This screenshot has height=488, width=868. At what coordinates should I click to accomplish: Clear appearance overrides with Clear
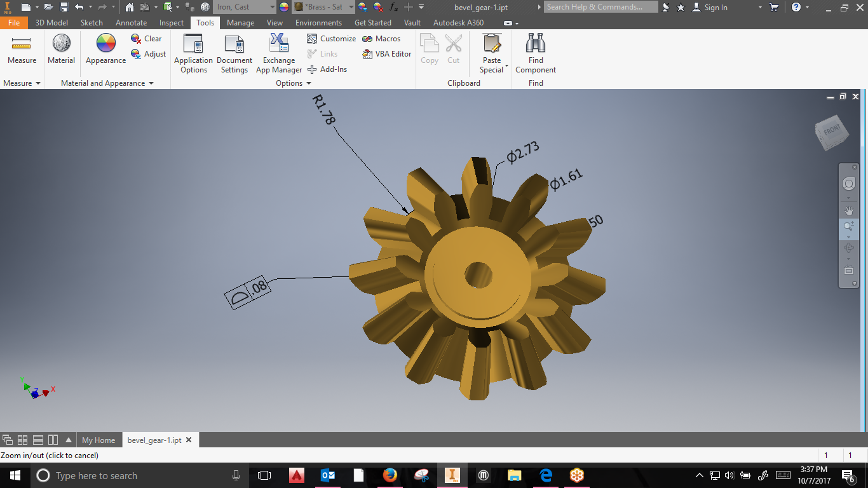pos(147,39)
